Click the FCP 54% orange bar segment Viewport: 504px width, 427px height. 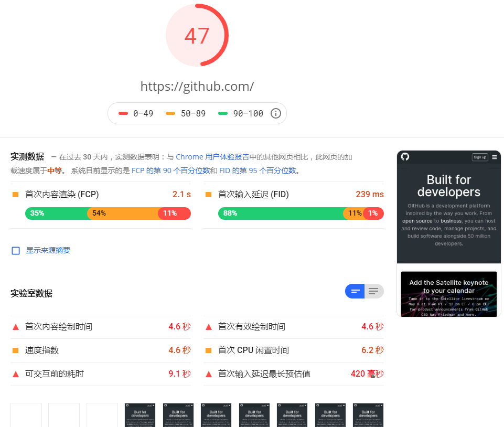[123, 213]
